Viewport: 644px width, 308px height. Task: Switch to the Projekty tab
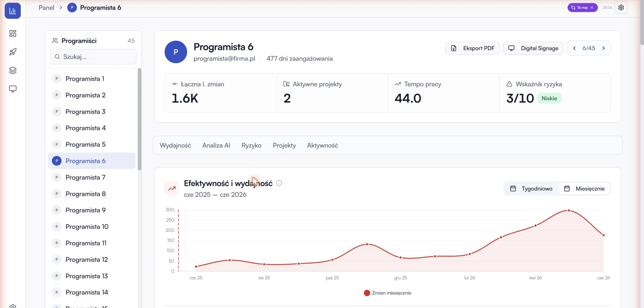coord(284,145)
